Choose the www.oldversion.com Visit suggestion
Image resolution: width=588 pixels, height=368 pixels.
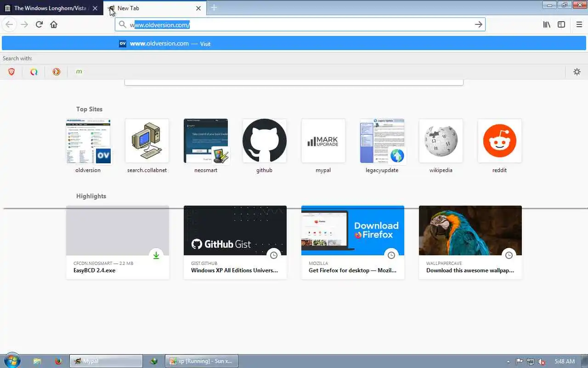click(x=294, y=43)
